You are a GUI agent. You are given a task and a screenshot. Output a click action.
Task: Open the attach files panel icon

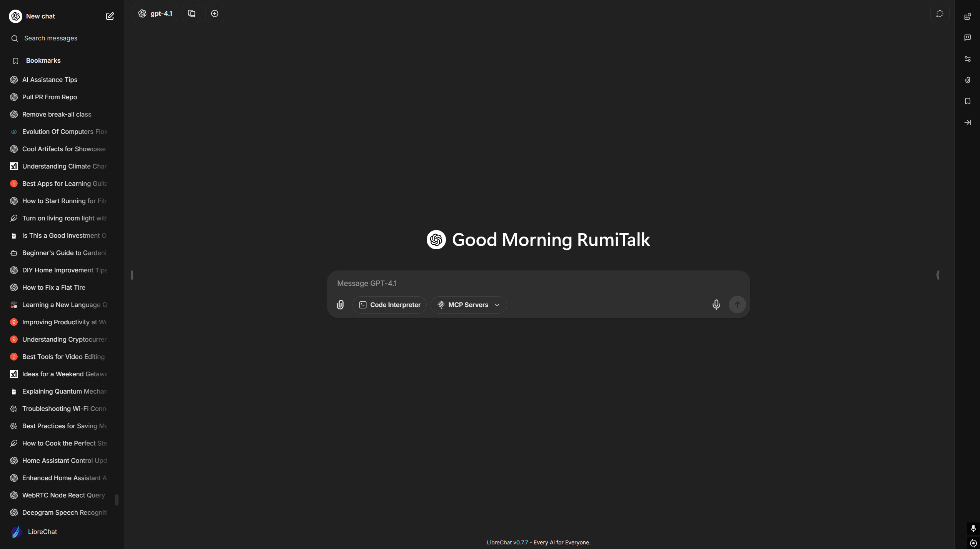click(967, 80)
